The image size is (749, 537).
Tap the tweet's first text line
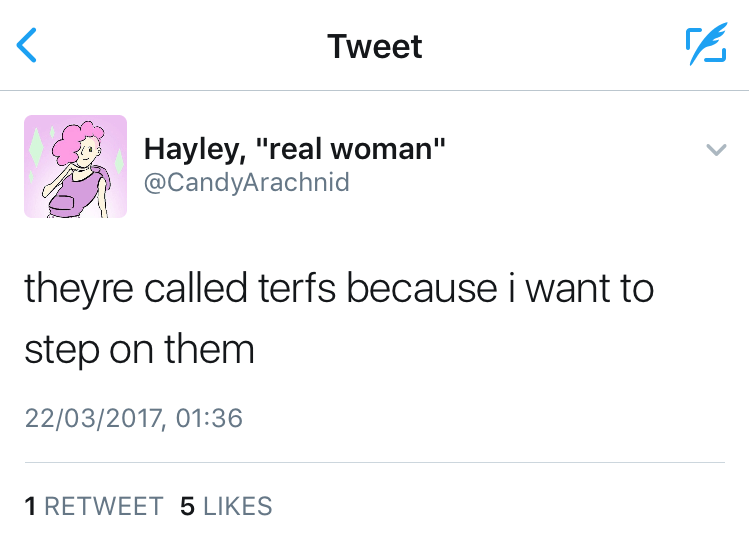338,290
